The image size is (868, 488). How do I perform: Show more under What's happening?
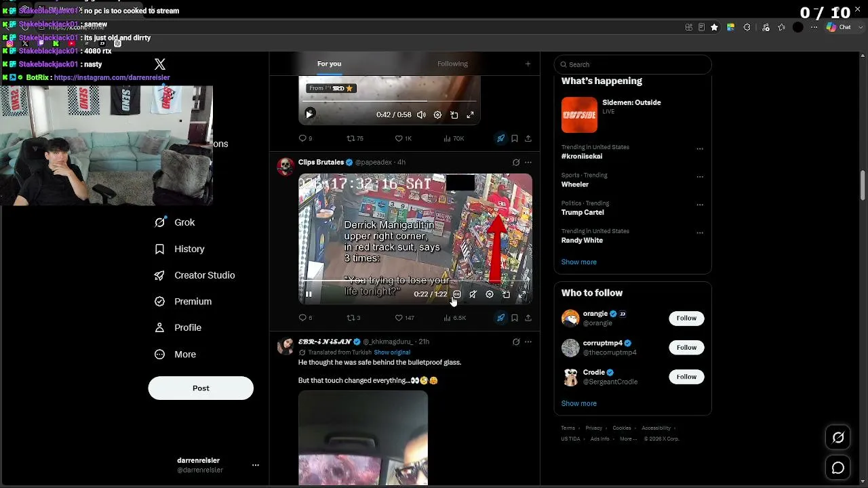[x=578, y=262]
